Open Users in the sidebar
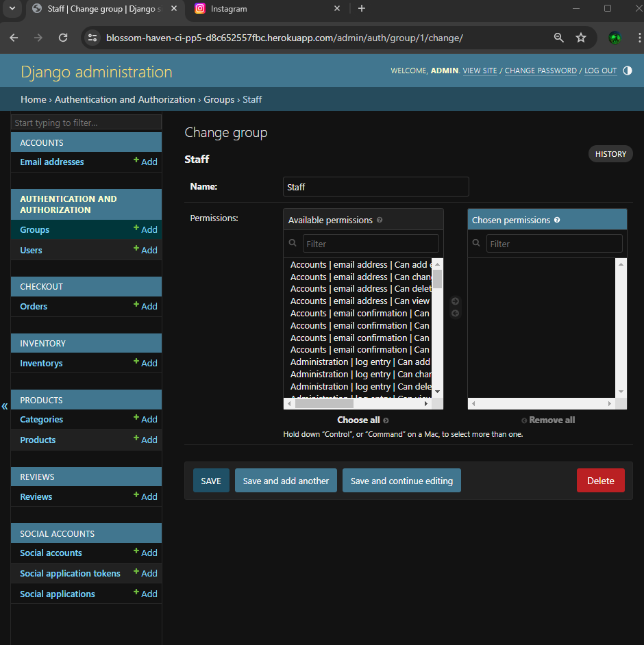The image size is (644, 645). point(31,251)
